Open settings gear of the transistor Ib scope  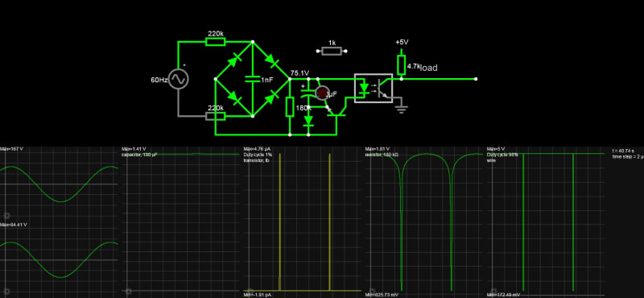click(250, 291)
